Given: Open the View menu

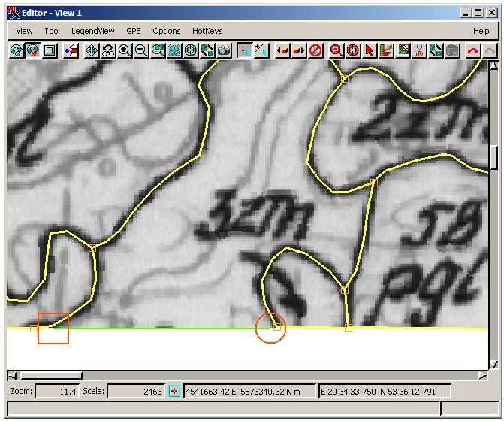Looking at the screenshot, I should [x=24, y=31].
